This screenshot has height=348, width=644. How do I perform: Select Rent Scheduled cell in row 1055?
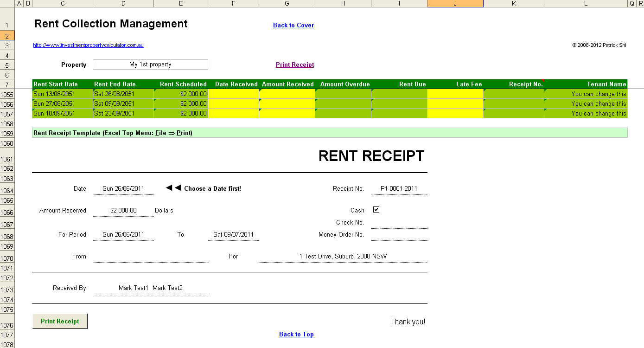(x=181, y=94)
